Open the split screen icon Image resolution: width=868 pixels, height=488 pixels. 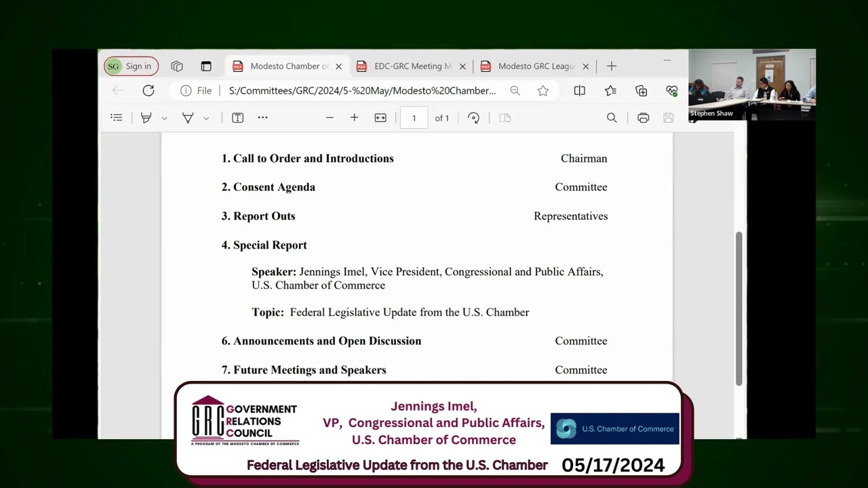click(579, 91)
